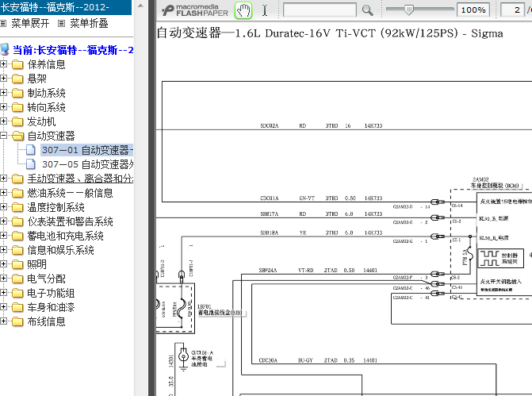Click the 车身和油漆 folder icon
Screen dimensions: 532x396
[x=17, y=307]
